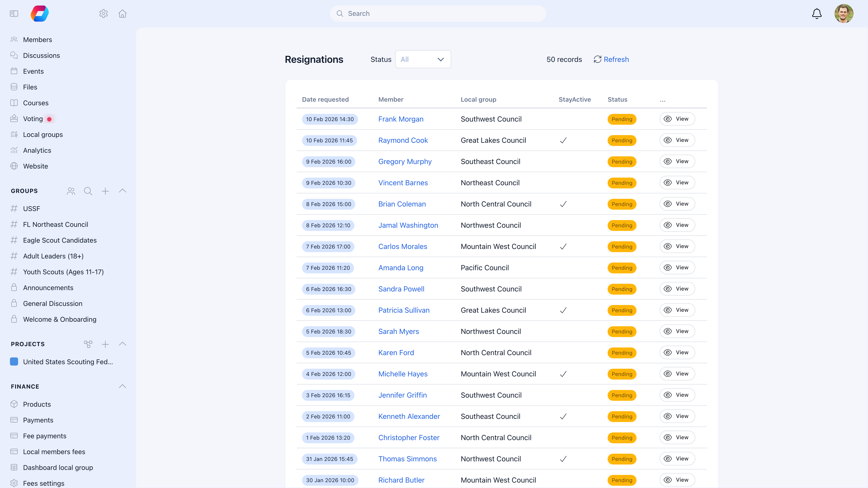View Frank Morgan's resignation details
The image size is (868, 488).
tap(677, 119)
